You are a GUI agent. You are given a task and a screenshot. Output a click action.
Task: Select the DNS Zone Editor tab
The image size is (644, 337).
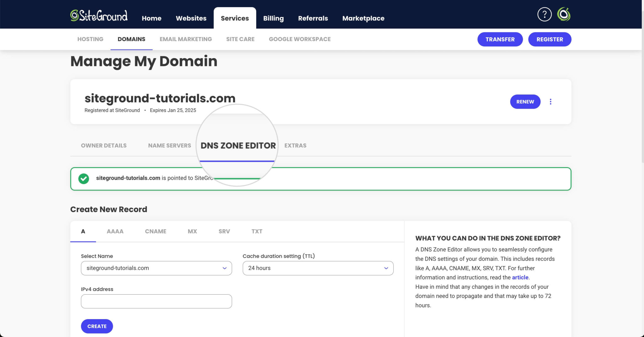point(238,145)
